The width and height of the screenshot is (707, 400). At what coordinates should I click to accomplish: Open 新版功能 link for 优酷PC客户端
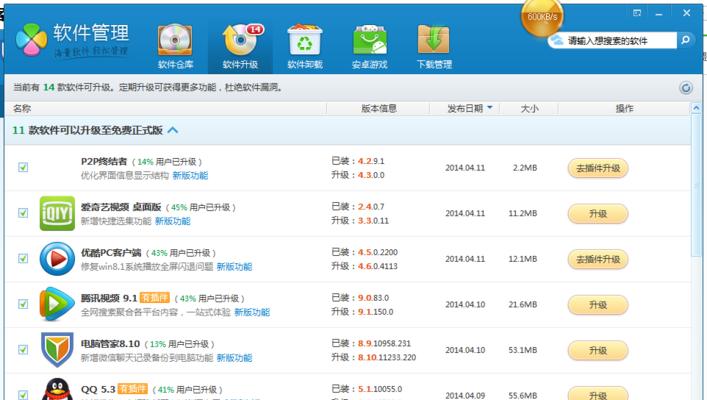(x=234, y=267)
